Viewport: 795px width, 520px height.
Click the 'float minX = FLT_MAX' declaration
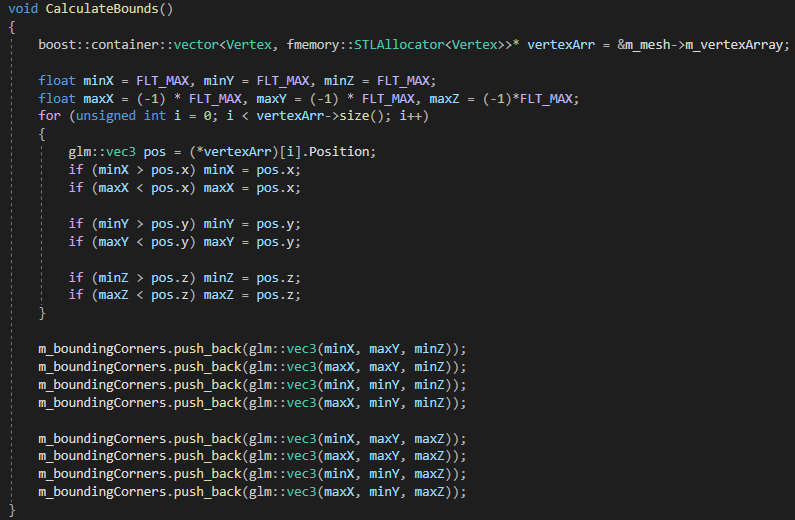point(114,81)
